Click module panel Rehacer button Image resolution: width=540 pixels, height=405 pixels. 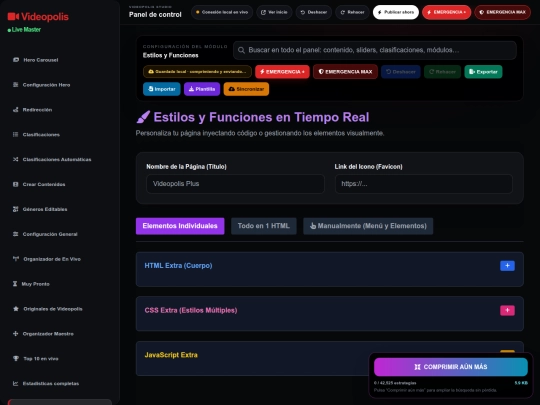(x=443, y=72)
